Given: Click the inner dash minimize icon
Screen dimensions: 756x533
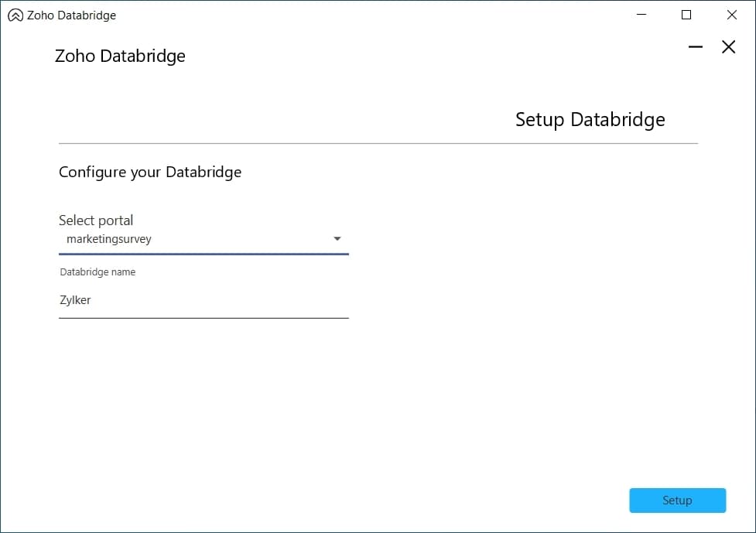Looking at the screenshot, I should [x=696, y=47].
